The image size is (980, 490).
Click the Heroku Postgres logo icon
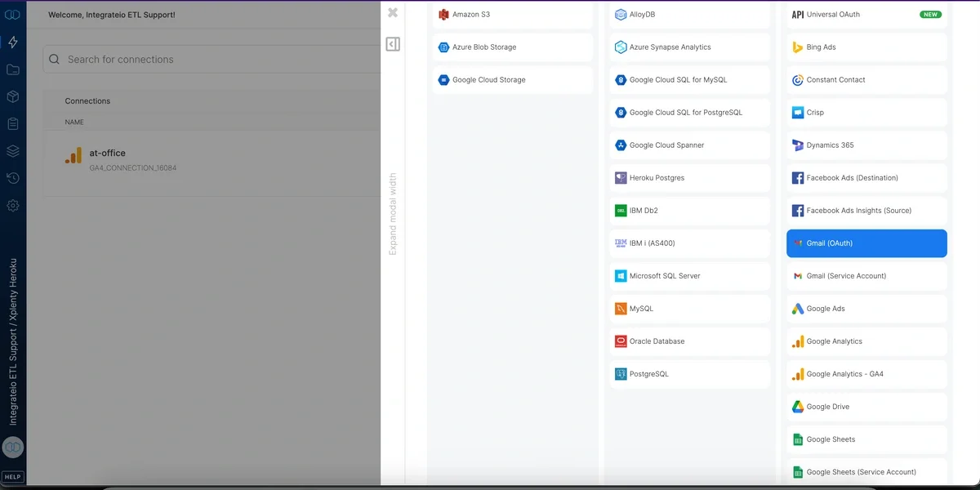click(621, 178)
